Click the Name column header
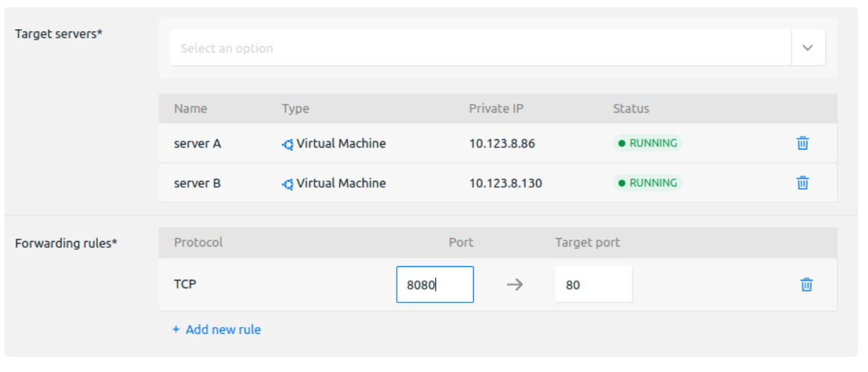The image size is (868, 372). [191, 109]
